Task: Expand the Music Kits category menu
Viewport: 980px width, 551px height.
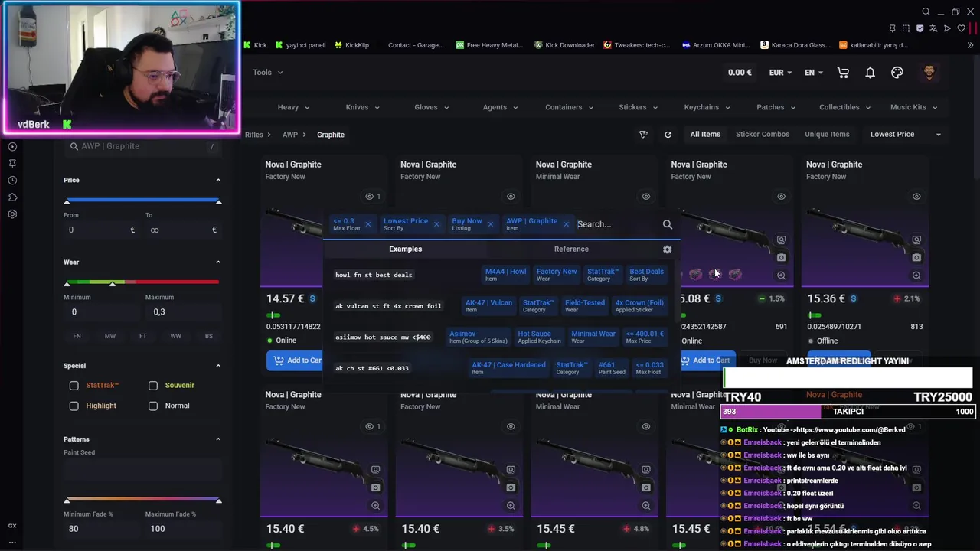Action: coord(913,107)
